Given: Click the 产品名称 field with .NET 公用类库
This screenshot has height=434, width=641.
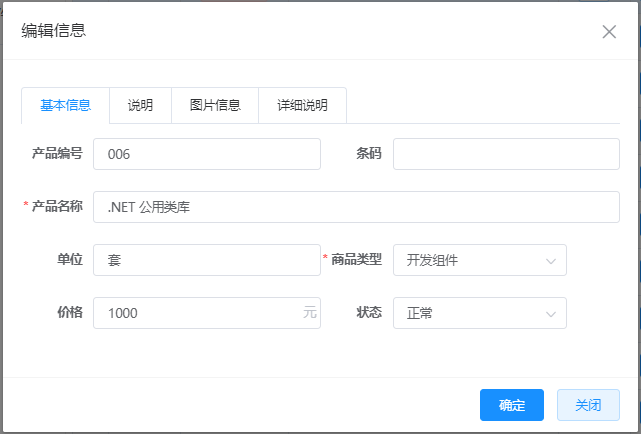Looking at the screenshot, I should tap(356, 207).
